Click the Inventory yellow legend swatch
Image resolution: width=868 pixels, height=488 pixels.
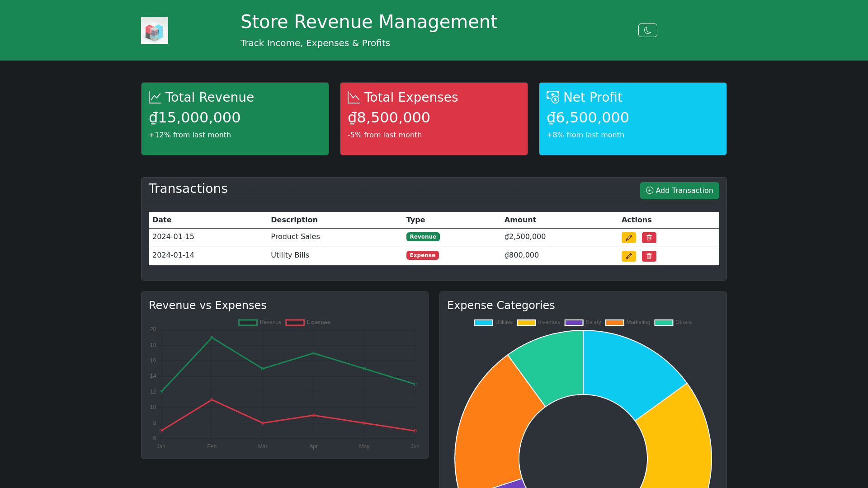[x=526, y=323]
